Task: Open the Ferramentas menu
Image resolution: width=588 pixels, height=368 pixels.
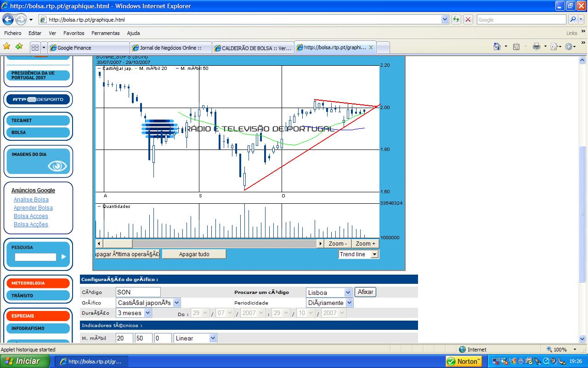Action: click(106, 33)
